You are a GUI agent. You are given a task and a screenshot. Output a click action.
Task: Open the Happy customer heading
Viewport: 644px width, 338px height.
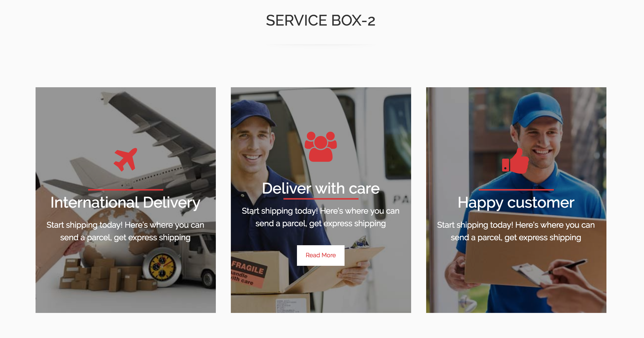tap(516, 203)
